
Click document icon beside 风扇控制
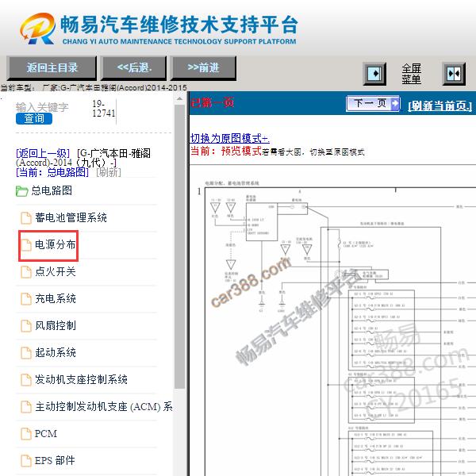(x=26, y=326)
